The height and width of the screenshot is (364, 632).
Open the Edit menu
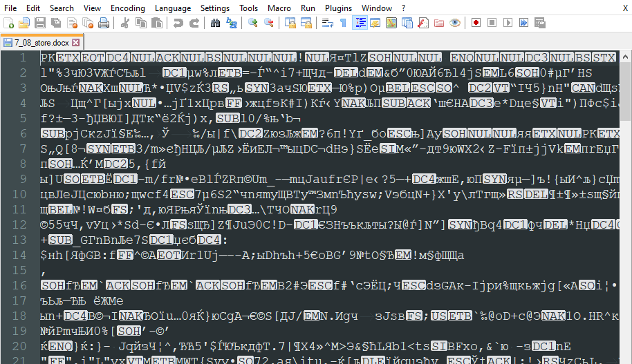pos(33,8)
